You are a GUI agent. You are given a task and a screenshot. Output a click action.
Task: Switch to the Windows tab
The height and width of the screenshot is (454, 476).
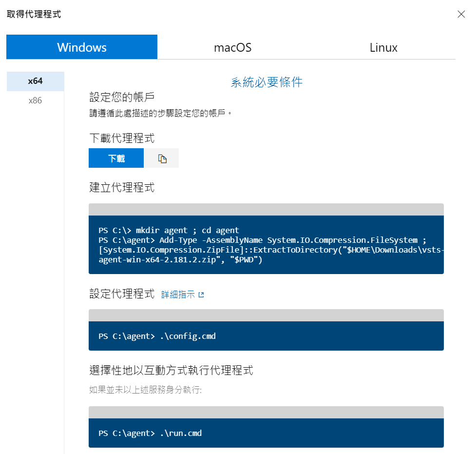point(82,47)
